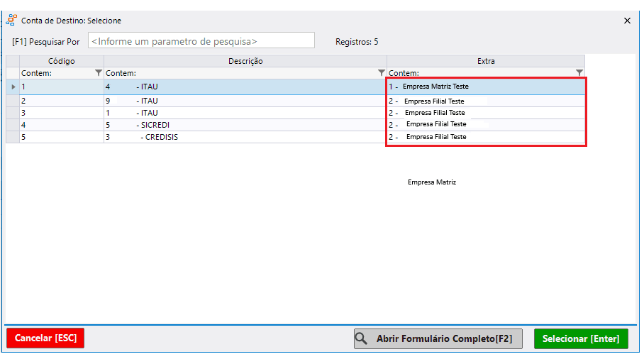
Task: Click the row header of CREDISIS row
Action: pyautogui.click(x=13, y=137)
